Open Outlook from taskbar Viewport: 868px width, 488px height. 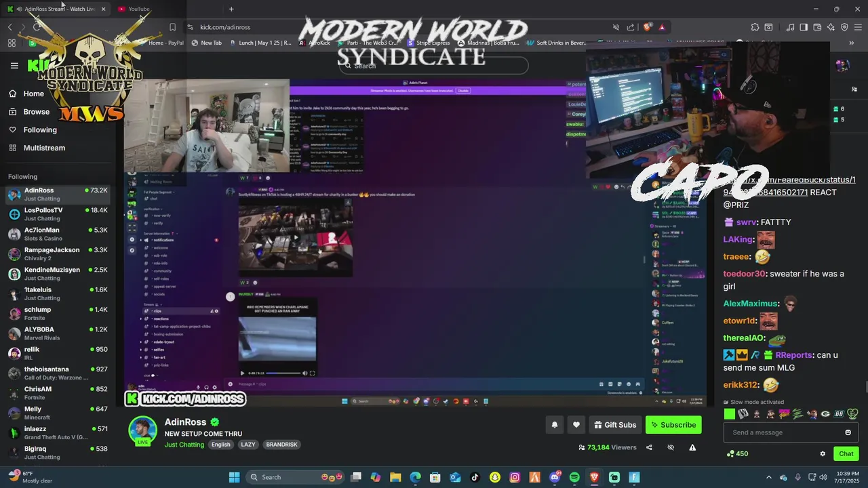455,477
